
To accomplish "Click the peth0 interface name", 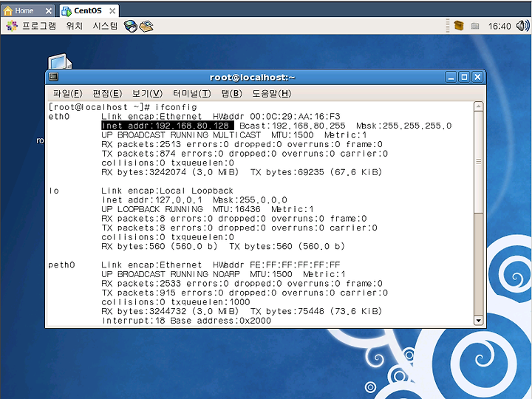I will [x=61, y=265].
